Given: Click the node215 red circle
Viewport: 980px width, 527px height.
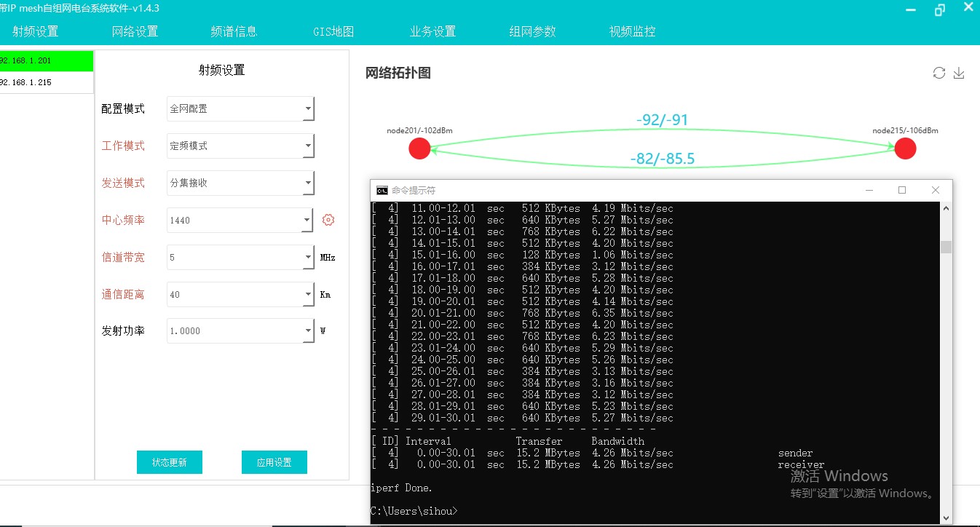Looking at the screenshot, I should [x=905, y=148].
